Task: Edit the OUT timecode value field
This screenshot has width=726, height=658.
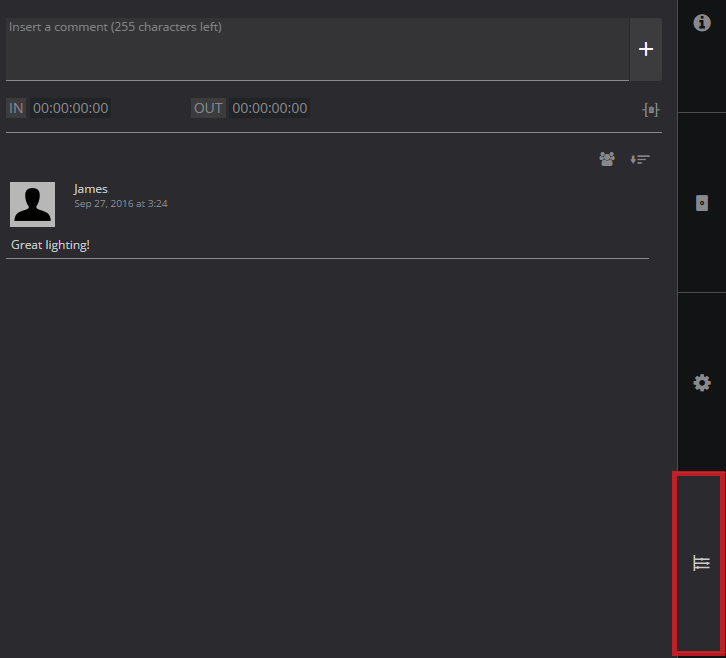Action: click(x=269, y=108)
